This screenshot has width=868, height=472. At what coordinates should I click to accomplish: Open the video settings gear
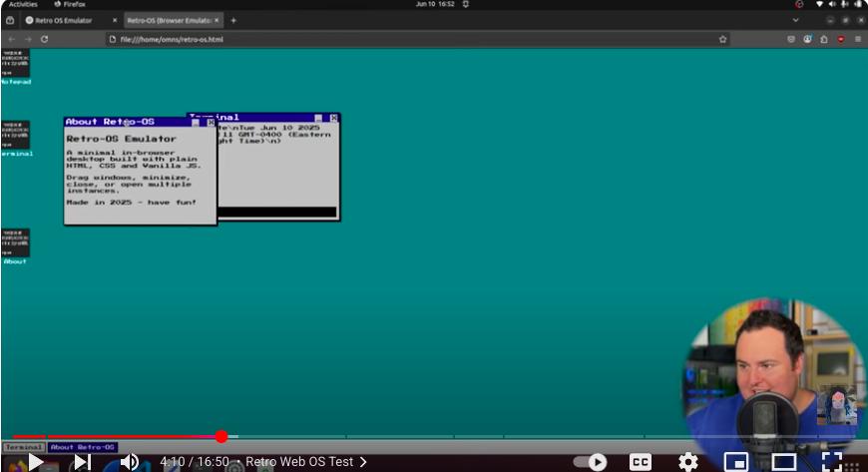[688, 461]
